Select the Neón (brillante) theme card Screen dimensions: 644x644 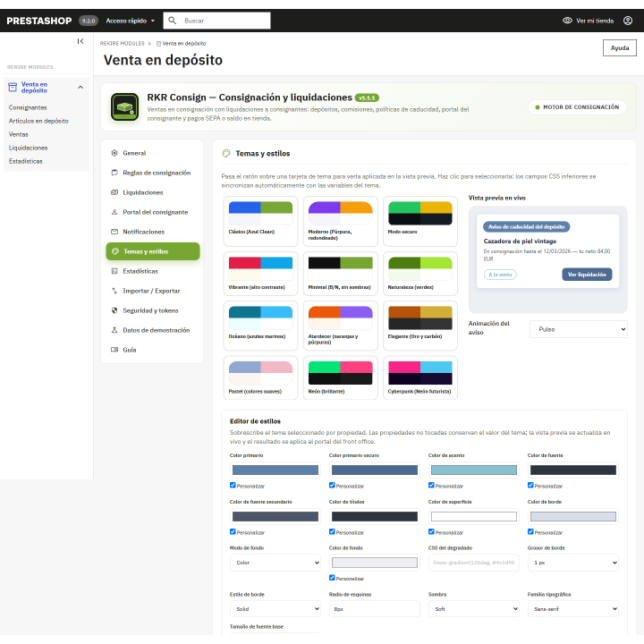pos(340,377)
